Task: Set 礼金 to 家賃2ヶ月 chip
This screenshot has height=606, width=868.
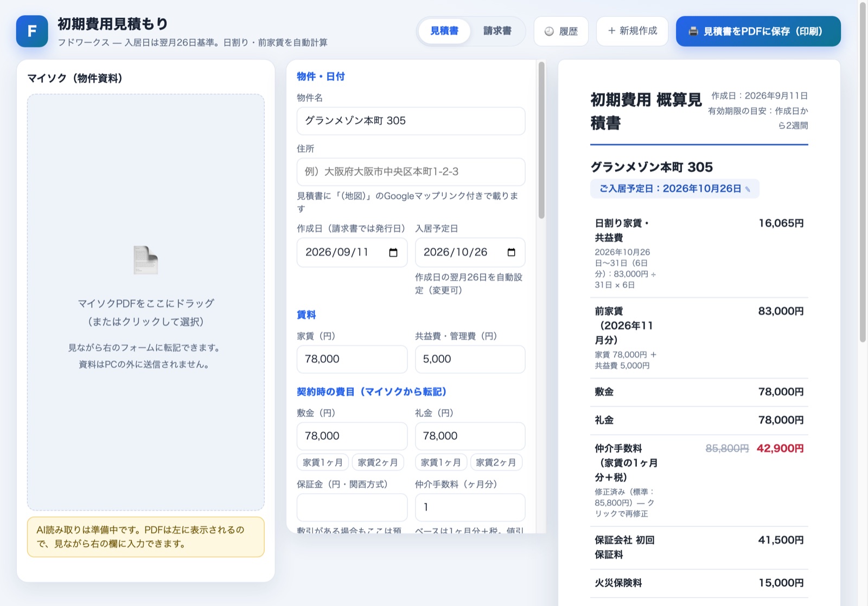Action: (496, 462)
